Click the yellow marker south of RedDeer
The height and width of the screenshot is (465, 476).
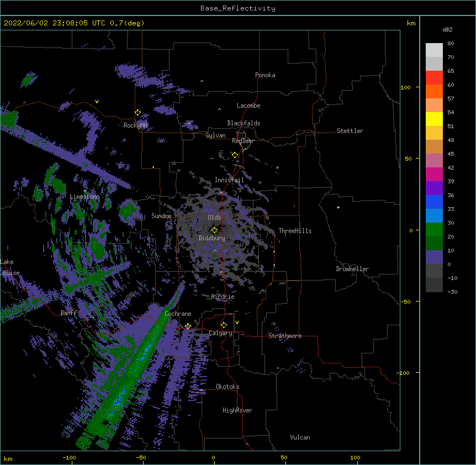click(235, 155)
